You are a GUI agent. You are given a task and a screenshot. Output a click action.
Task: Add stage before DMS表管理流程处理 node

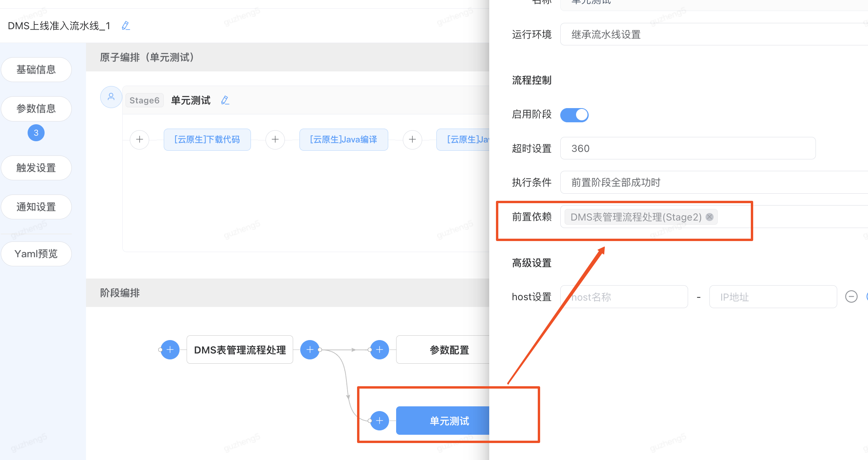(x=170, y=350)
